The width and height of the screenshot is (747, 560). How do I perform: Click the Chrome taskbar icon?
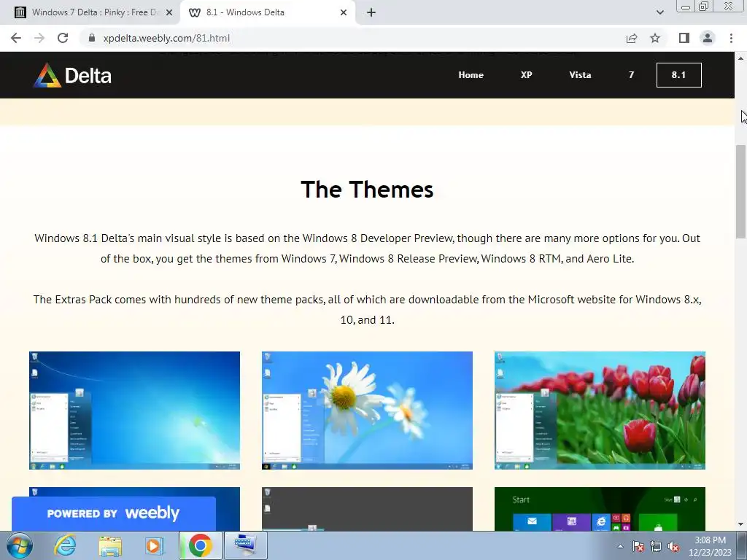click(x=200, y=545)
